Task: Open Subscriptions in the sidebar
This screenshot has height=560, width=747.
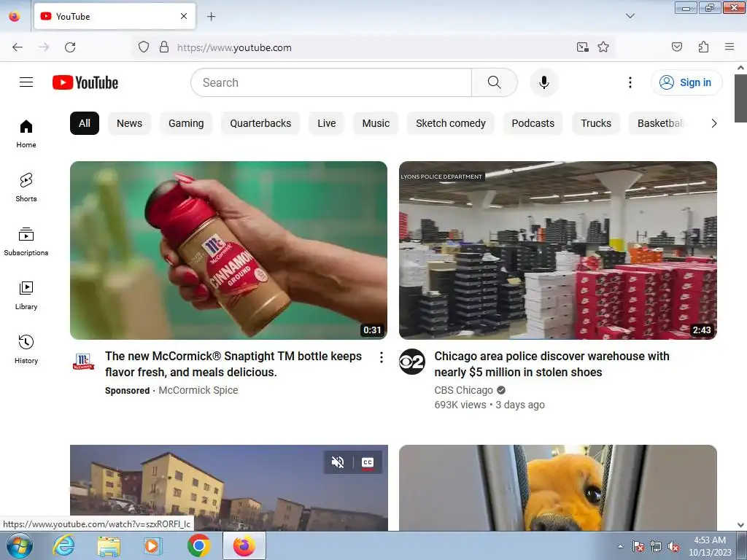Action: [x=26, y=242]
